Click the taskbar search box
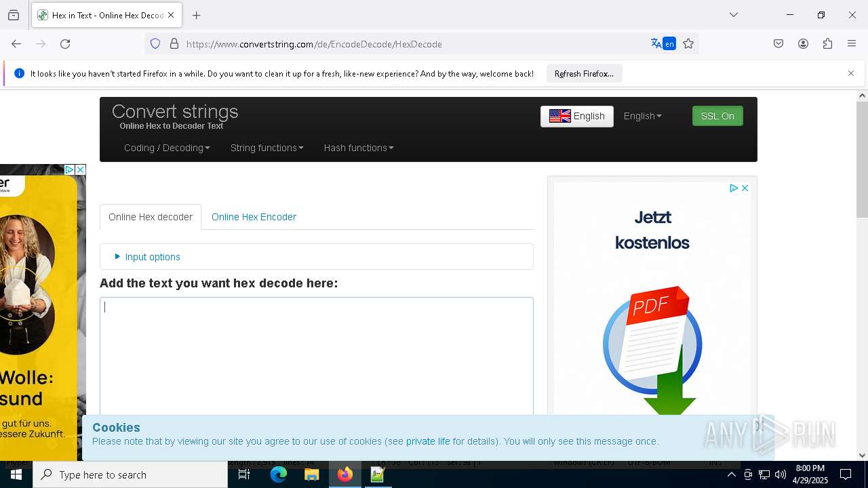Viewport: 868px width, 488px height. [130, 474]
